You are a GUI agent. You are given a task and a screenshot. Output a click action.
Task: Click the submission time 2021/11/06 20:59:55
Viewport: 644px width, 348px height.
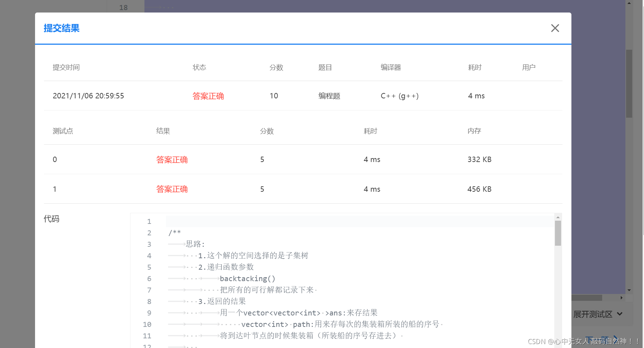click(88, 96)
